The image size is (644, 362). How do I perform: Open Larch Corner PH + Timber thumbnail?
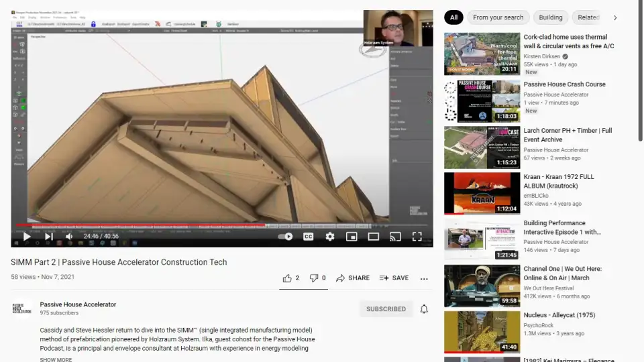point(482,147)
